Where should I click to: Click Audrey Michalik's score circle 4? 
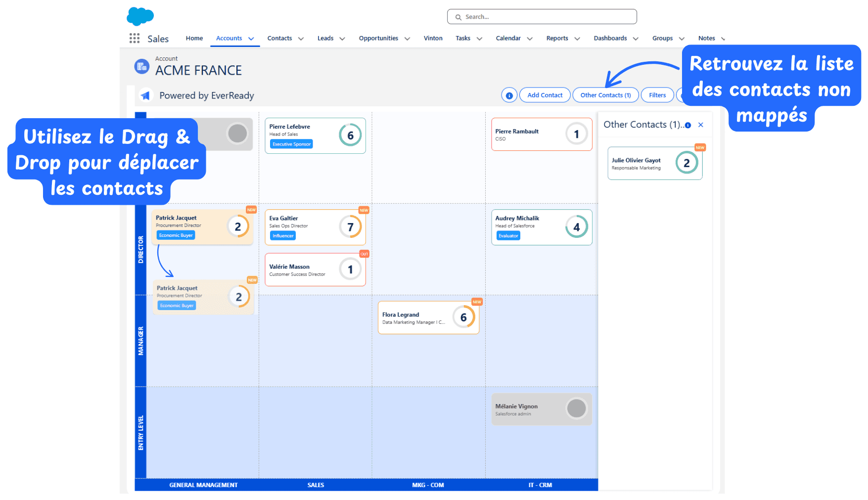[x=577, y=227]
